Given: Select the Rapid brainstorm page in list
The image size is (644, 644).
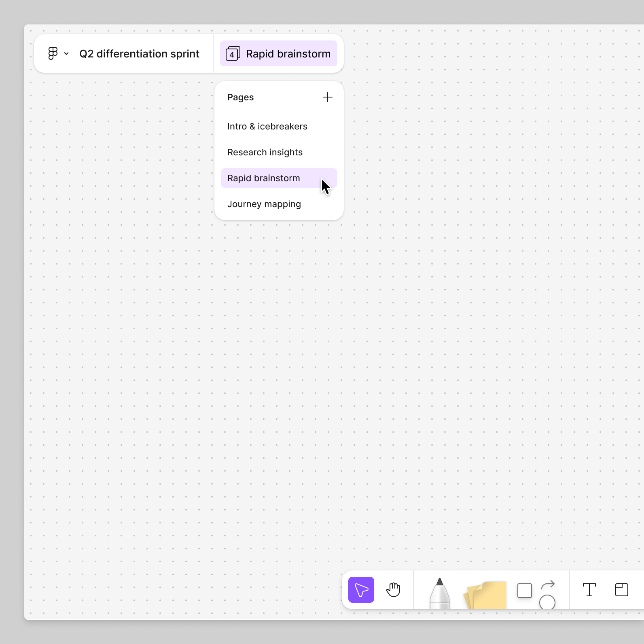Looking at the screenshot, I should 279,178.
